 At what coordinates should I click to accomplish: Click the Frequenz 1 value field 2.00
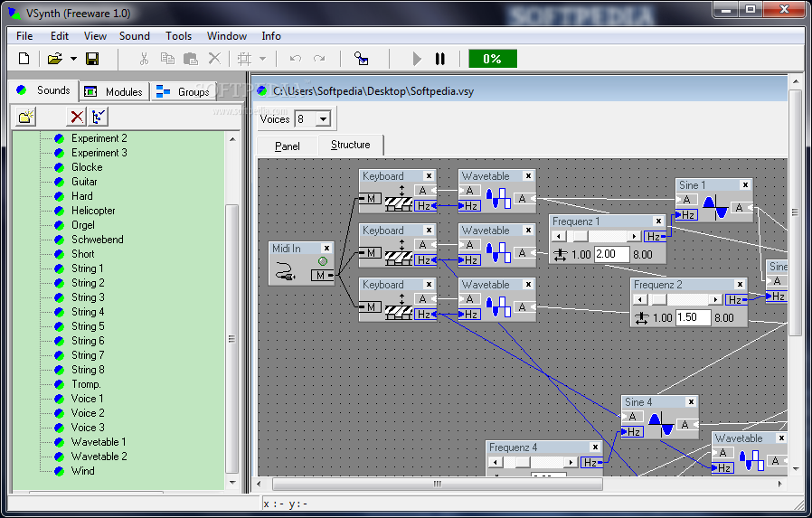(x=611, y=254)
